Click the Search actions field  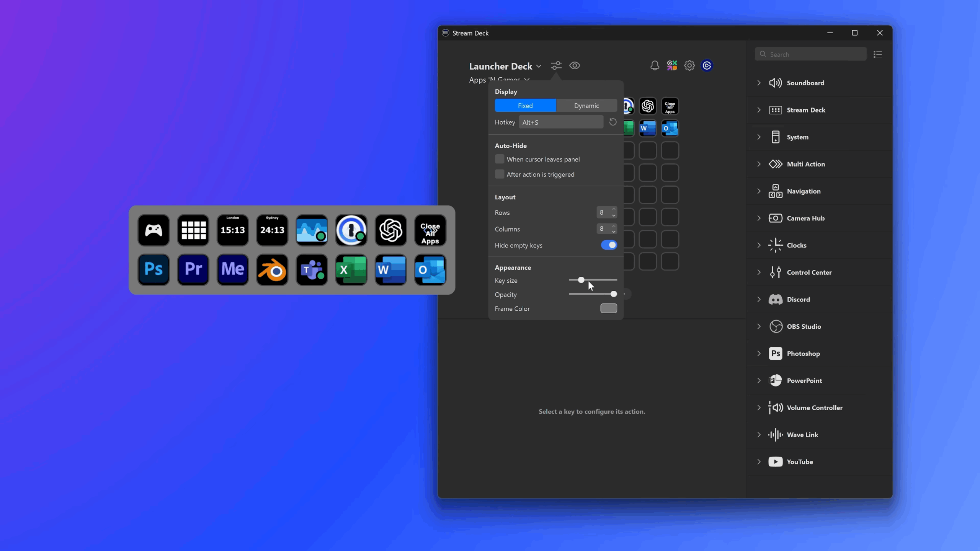tap(811, 54)
